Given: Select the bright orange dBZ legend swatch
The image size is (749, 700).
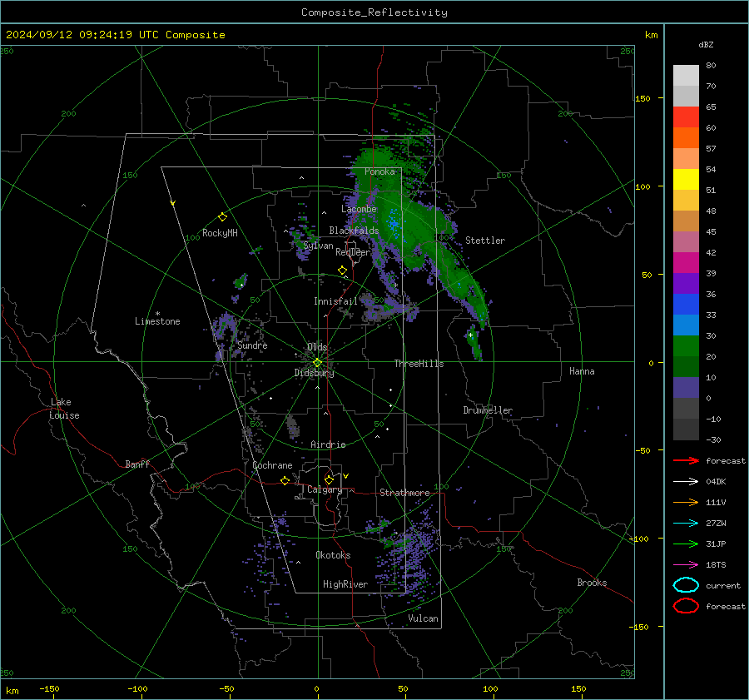Looking at the screenshot, I should click(x=686, y=138).
